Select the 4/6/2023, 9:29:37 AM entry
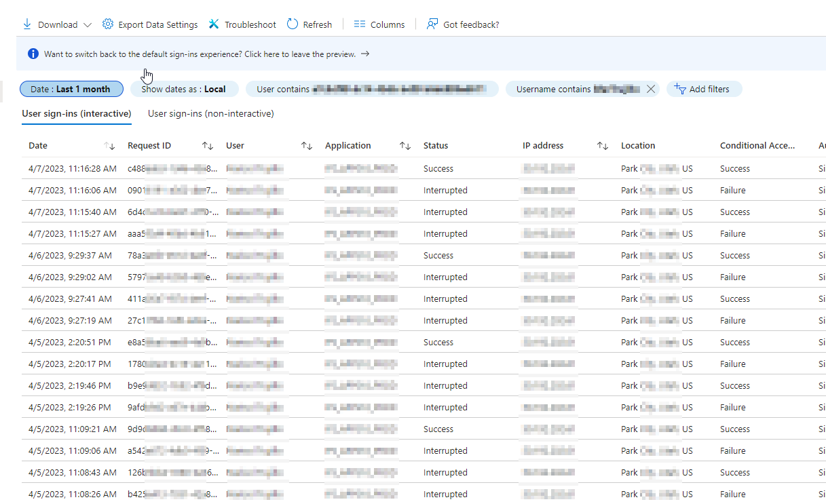826x504 pixels. (424, 255)
